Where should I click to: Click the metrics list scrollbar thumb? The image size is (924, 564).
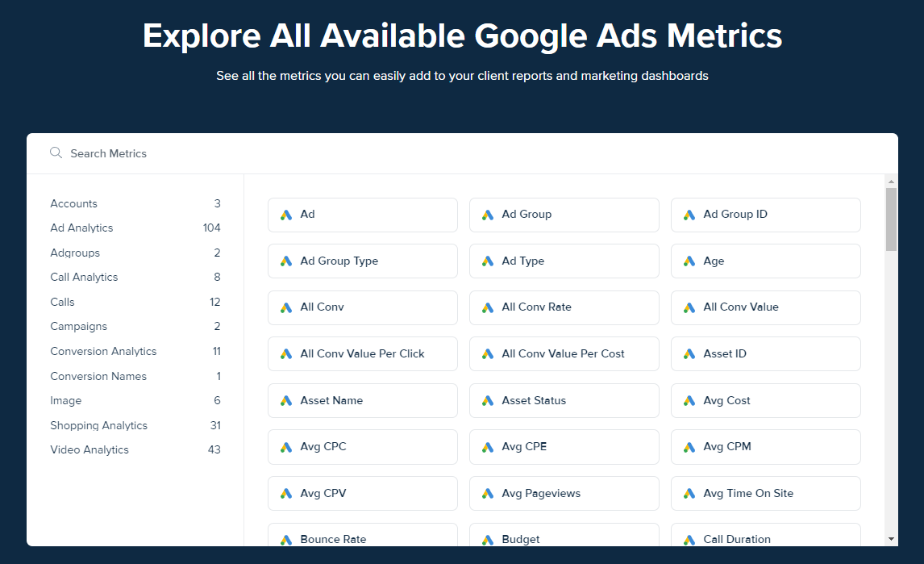pyautogui.click(x=891, y=219)
